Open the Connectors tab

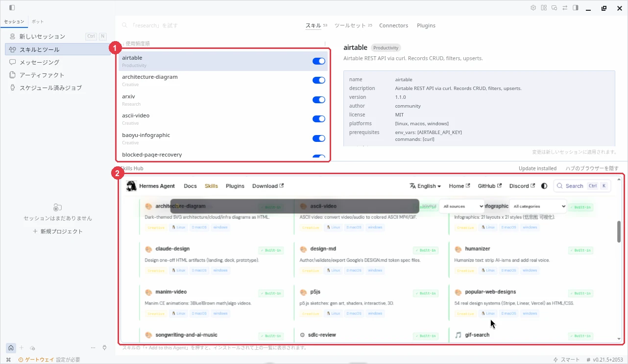coord(393,25)
